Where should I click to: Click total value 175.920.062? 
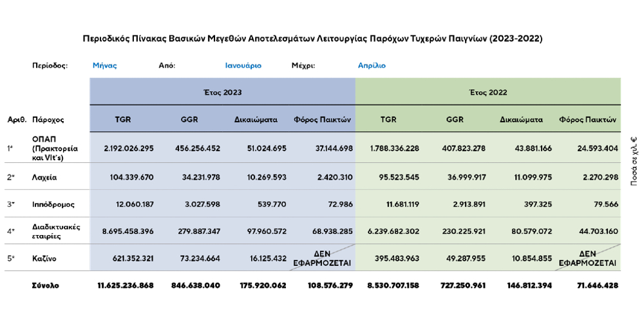[263, 285]
